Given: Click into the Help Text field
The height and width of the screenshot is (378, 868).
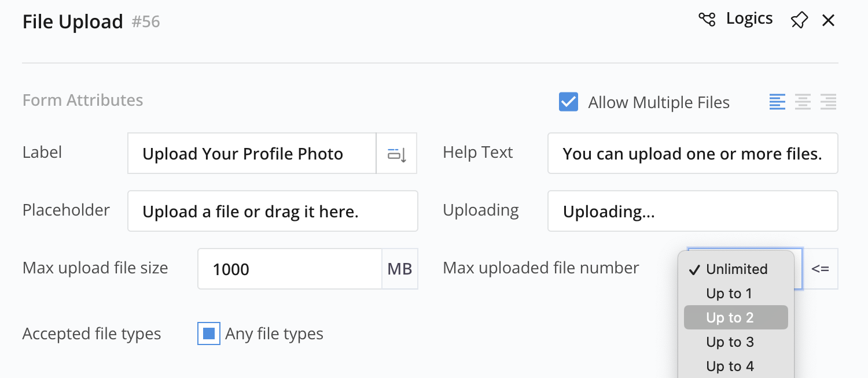Looking at the screenshot, I should tap(692, 154).
